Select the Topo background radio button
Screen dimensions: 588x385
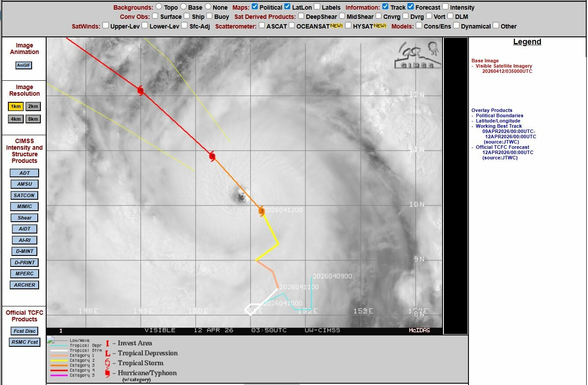click(x=159, y=7)
